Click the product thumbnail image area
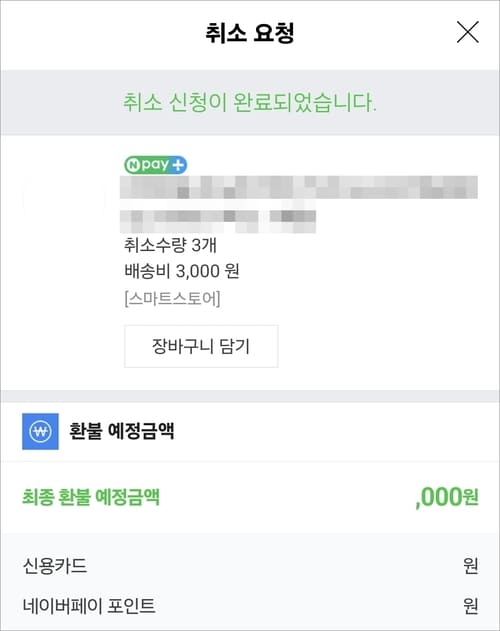The width and height of the screenshot is (500, 631). pyautogui.click(x=64, y=198)
